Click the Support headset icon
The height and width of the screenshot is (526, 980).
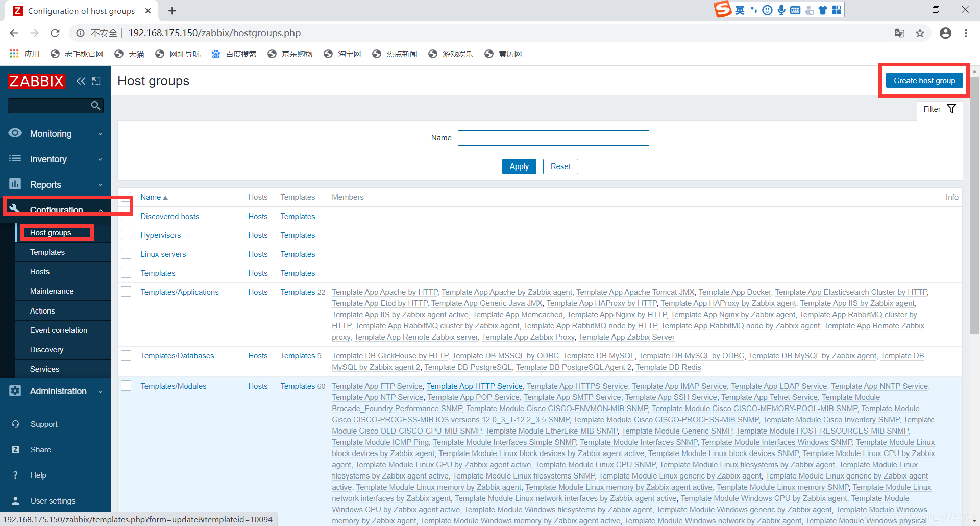tap(15, 424)
